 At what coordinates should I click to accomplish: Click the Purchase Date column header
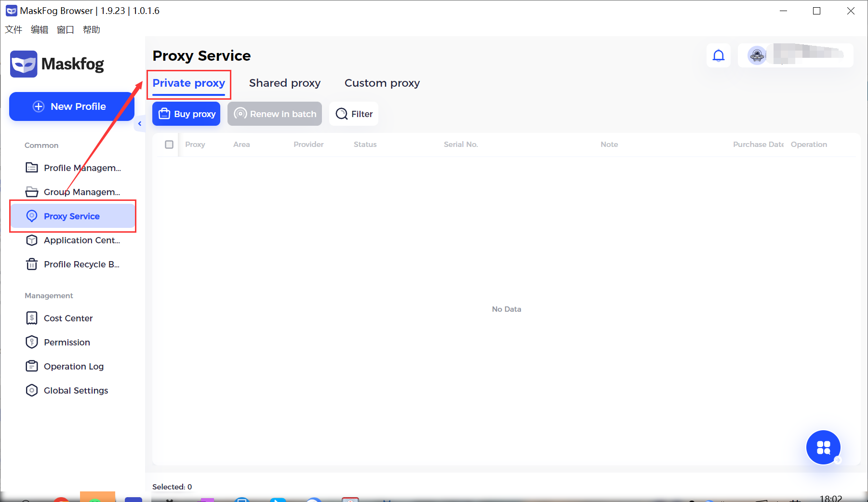pyautogui.click(x=758, y=145)
